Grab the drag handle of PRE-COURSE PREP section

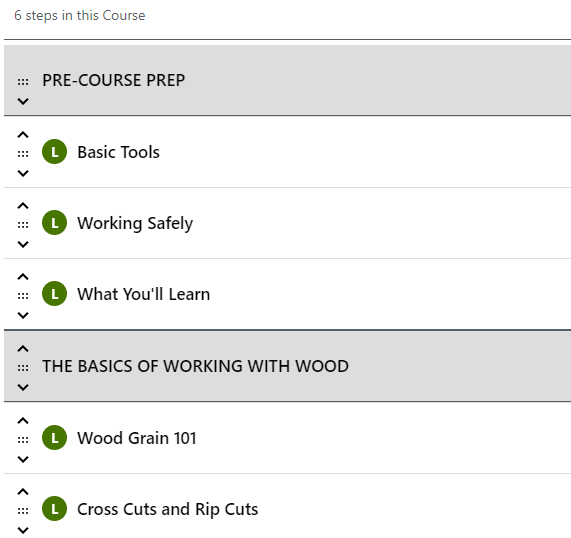point(23,82)
